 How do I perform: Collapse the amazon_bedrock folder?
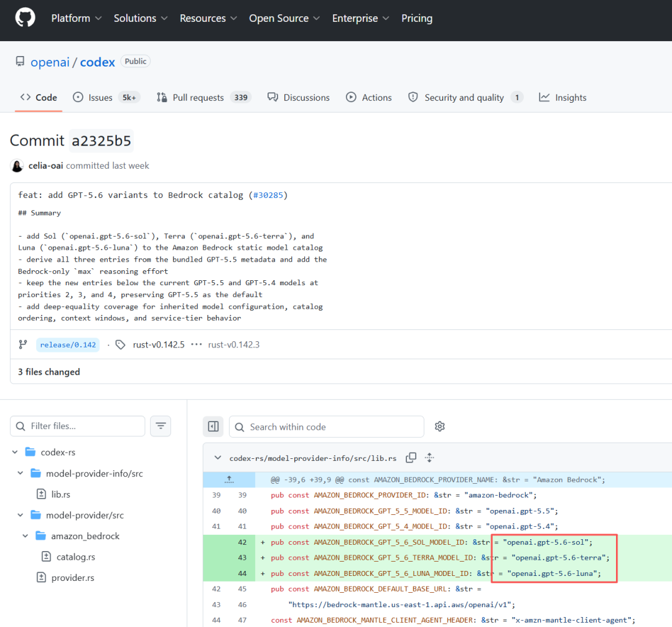coord(26,536)
